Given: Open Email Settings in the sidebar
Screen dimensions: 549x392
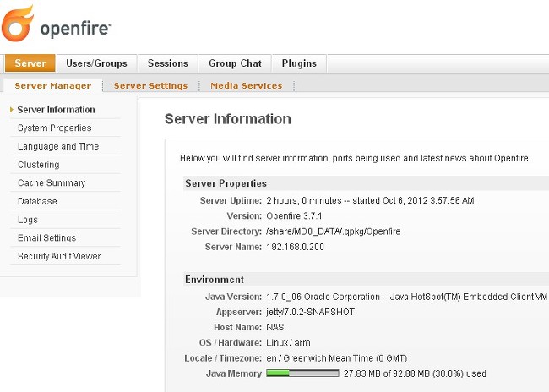Looking at the screenshot, I should tap(46, 238).
